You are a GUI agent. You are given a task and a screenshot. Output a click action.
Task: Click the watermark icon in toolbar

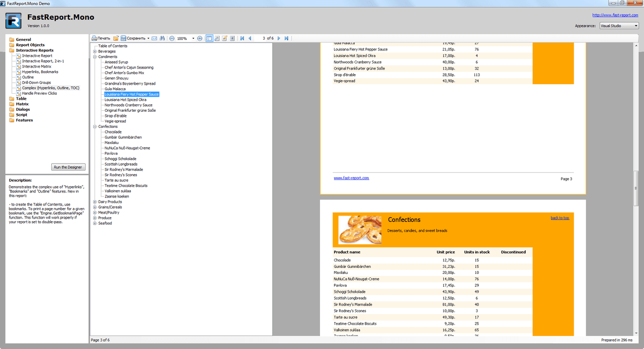(232, 38)
